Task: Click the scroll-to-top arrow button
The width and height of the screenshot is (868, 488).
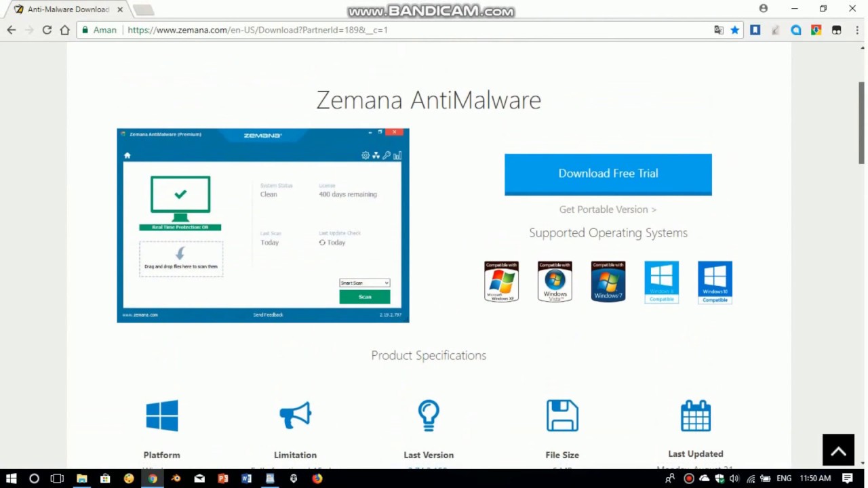Action: tap(838, 451)
